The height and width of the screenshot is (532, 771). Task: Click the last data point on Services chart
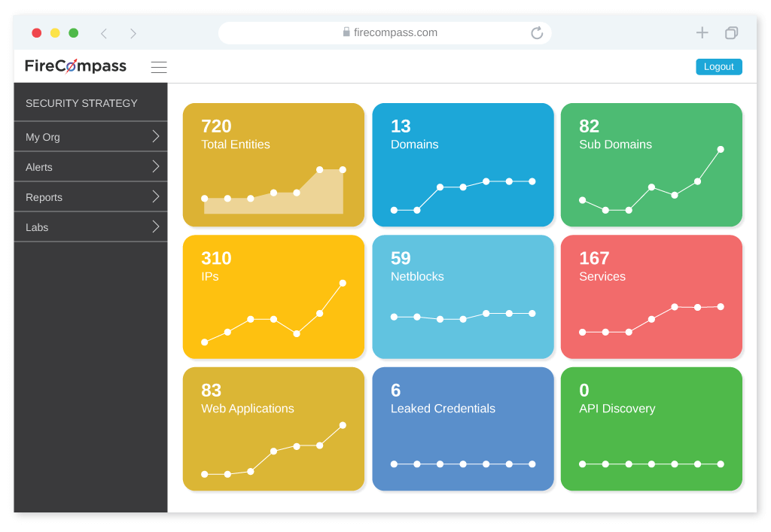point(721,306)
